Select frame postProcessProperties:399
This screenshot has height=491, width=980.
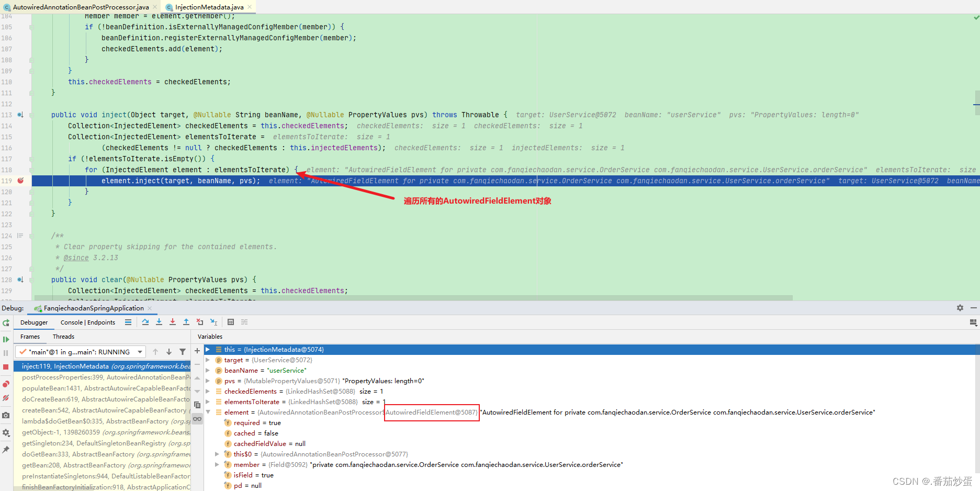pos(102,377)
